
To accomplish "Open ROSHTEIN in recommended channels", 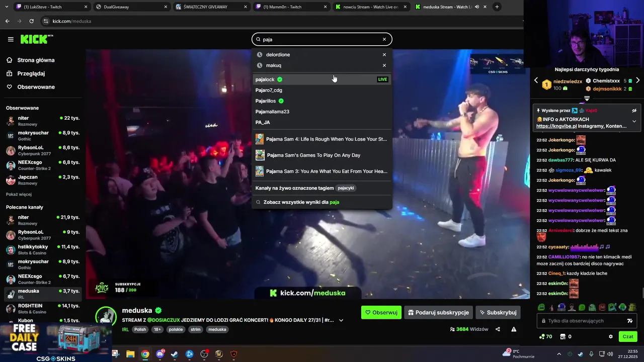I will tap(42, 308).
